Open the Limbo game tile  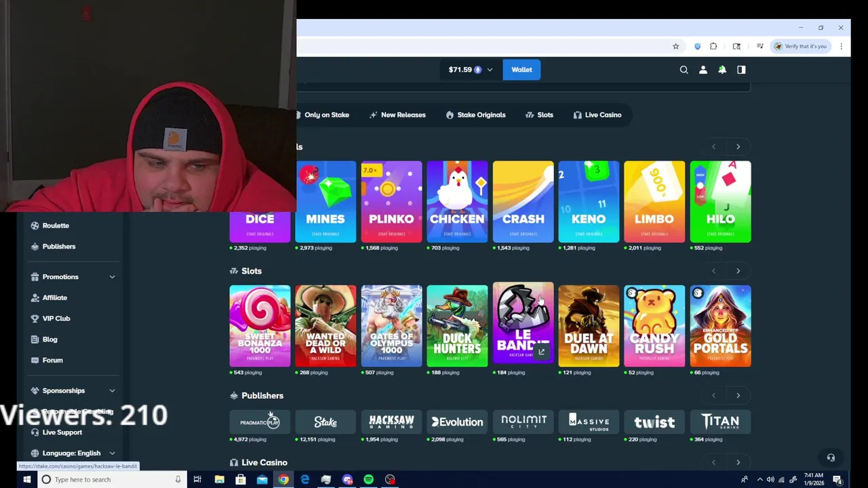[x=654, y=201]
